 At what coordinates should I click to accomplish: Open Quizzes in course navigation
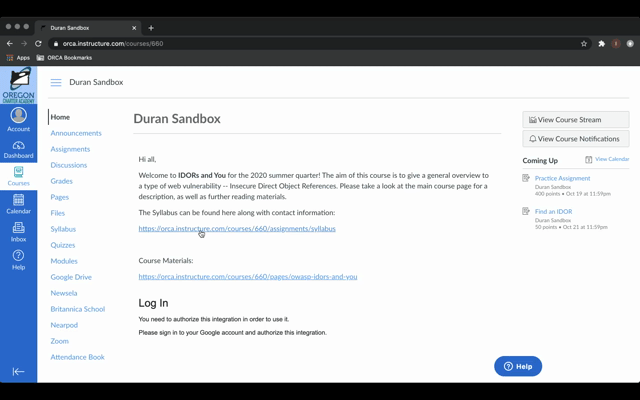coord(62,245)
